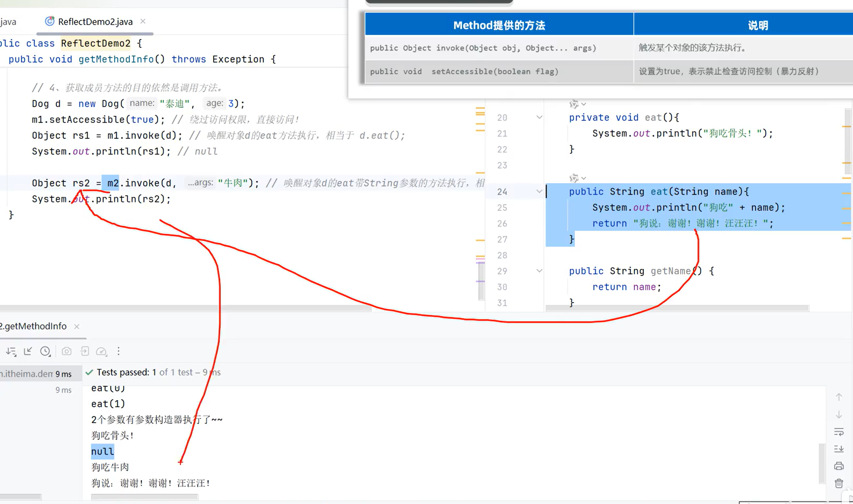Viewport: 853px width, 504px height.
Task: Switch to the ReflectDemo2.java tab
Action: tap(95, 22)
